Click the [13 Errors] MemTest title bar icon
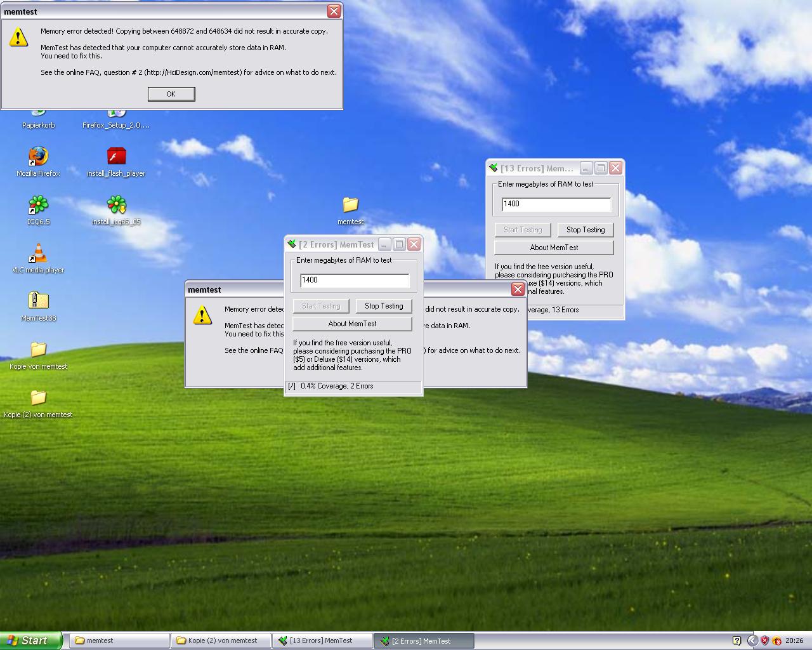The width and height of the screenshot is (812, 650). coord(494,168)
